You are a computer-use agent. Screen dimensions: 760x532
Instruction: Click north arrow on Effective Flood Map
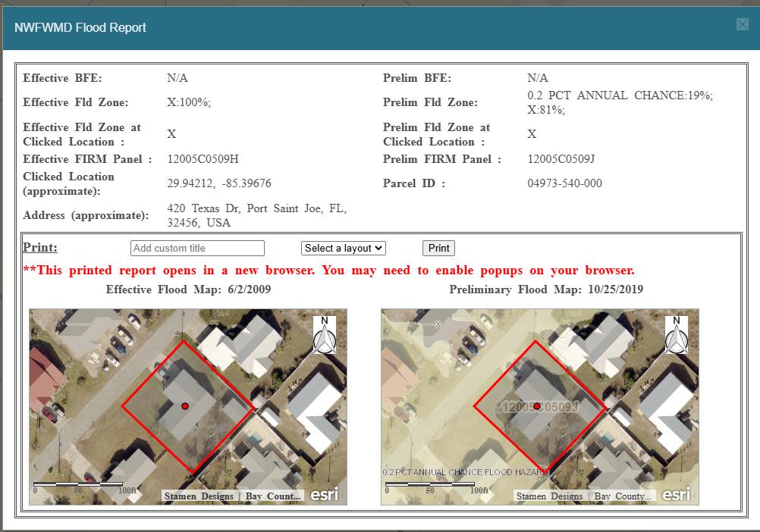[x=325, y=336]
